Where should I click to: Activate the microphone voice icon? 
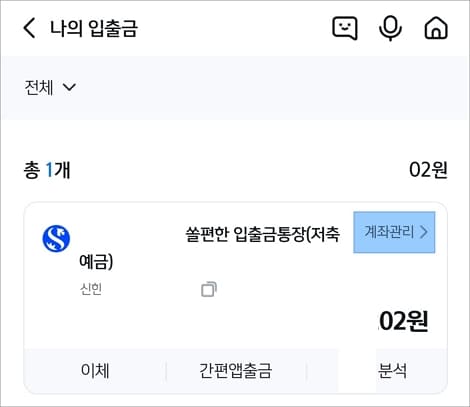point(390,28)
